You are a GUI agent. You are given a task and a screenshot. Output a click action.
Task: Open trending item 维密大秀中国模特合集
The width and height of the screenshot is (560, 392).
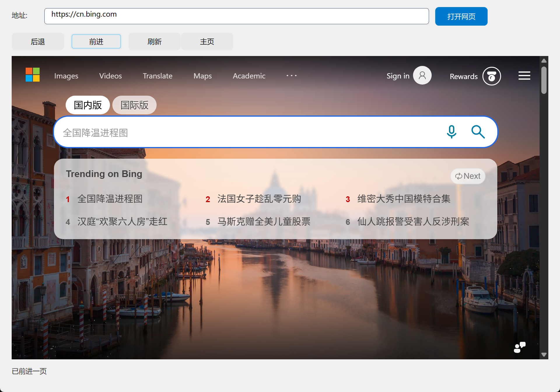coord(404,199)
